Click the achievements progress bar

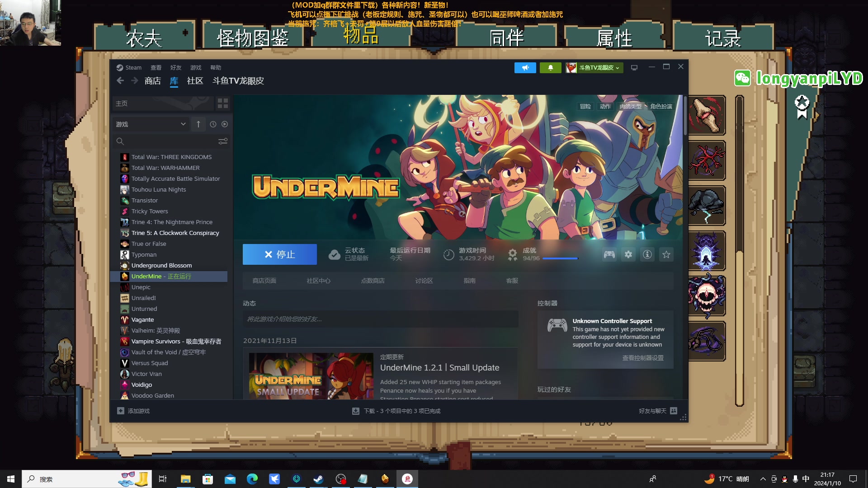click(x=560, y=258)
